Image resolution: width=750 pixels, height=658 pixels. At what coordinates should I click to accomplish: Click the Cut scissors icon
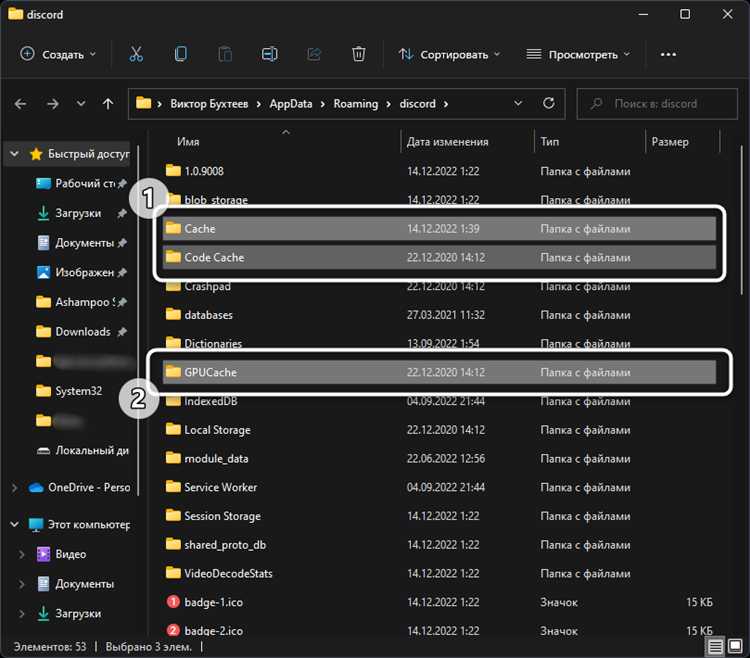(x=136, y=54)
